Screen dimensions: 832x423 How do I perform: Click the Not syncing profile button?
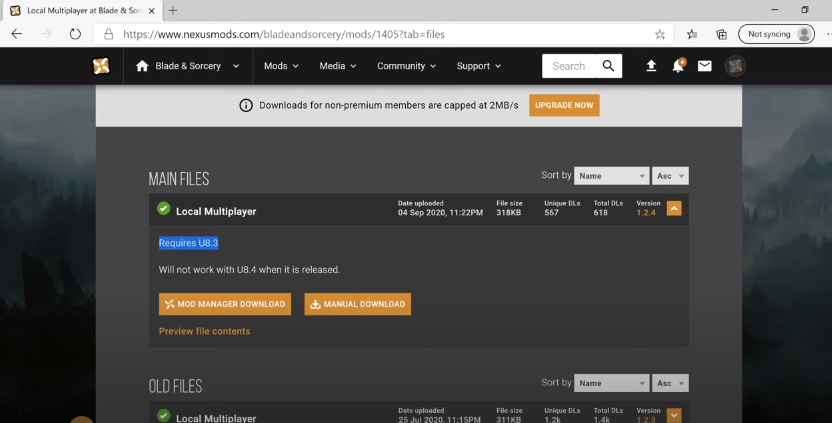[x=776, y=34]
